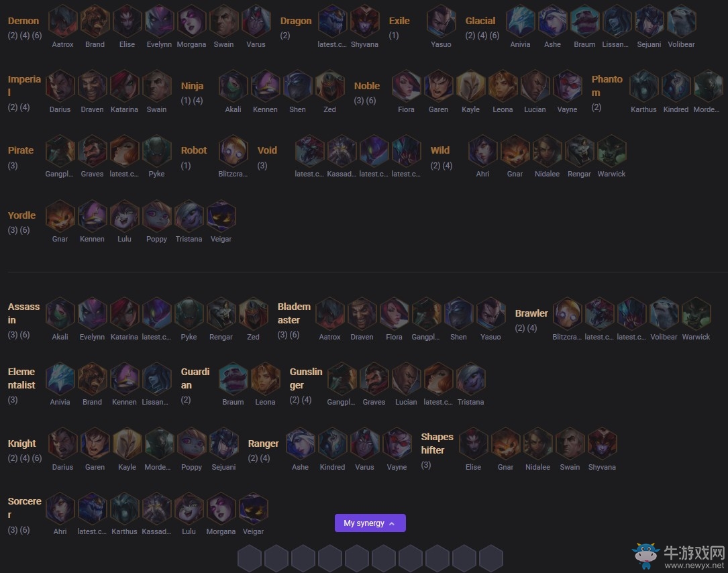Click the first empty team hexagon slot
The height and width of the screenshot is (573, 728).
click(x=250, y=559)
